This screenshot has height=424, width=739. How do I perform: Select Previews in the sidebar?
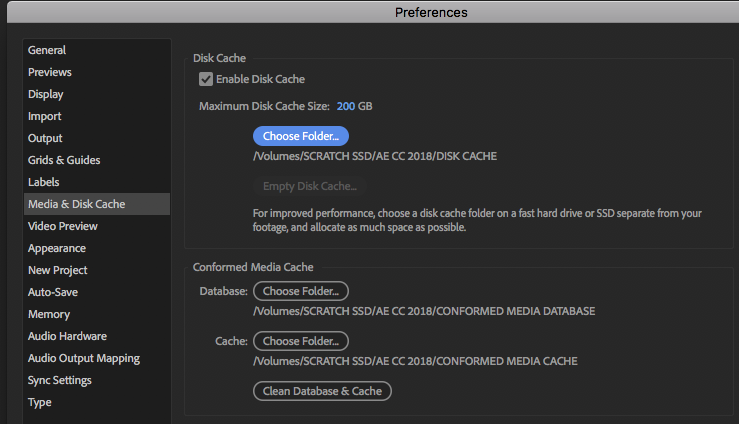coord(50,72)
